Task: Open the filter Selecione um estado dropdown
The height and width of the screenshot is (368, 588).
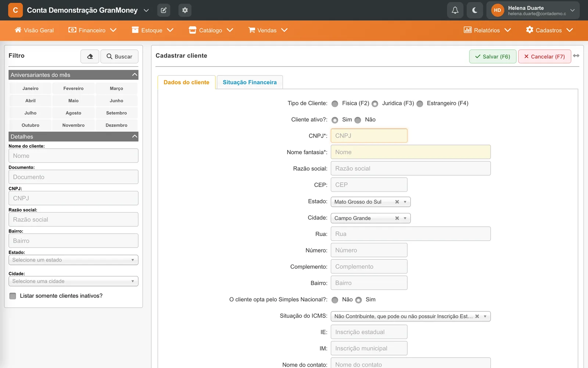Action: tap(73, 260)
